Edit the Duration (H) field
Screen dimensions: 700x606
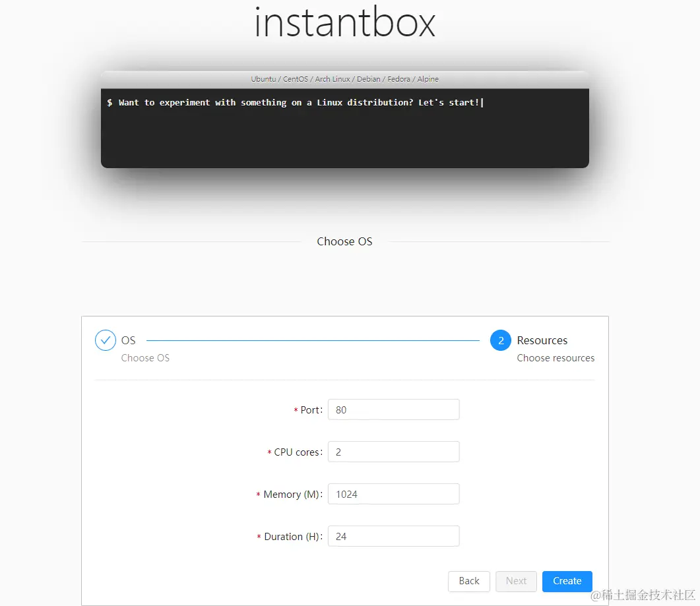click(x=393, y=536)
